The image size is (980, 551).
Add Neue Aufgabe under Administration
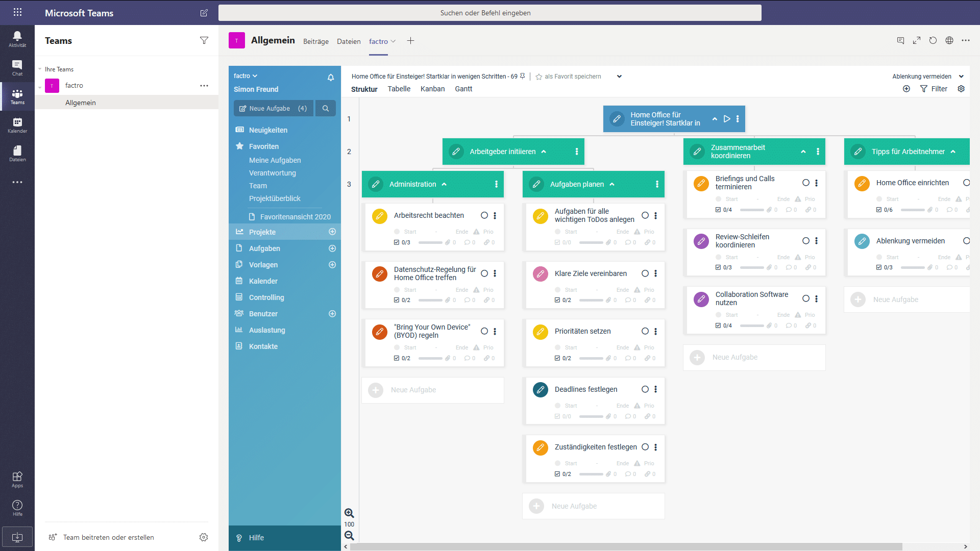433,390
